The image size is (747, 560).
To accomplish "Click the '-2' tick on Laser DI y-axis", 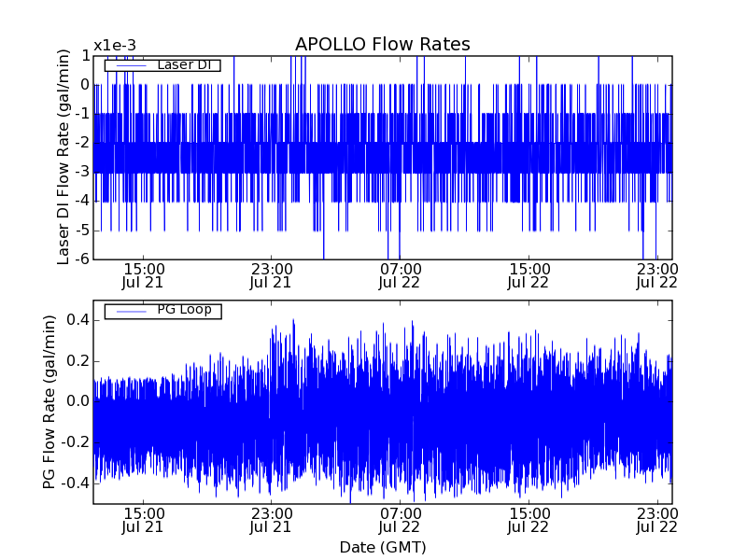I will pyautogui.click(x=81, y=143).
